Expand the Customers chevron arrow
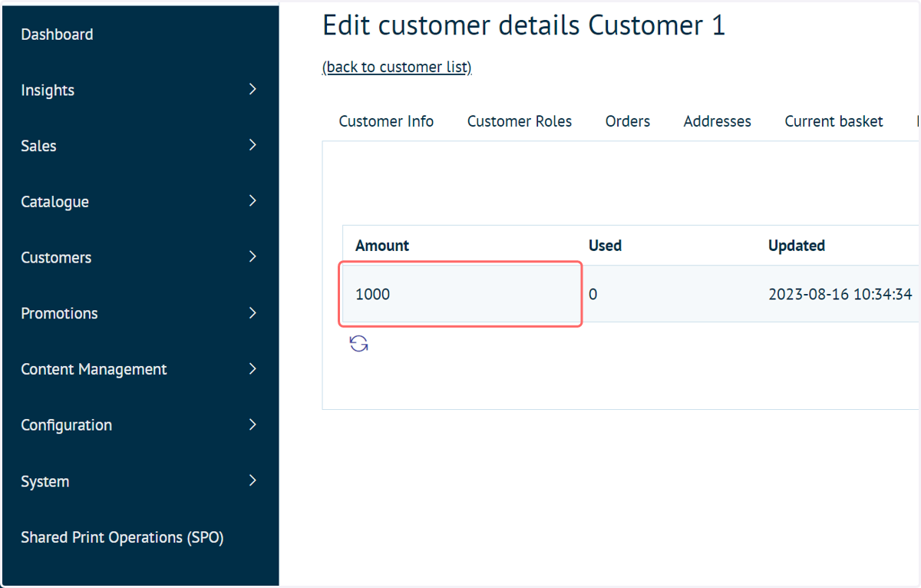 [x=253, y=257]
